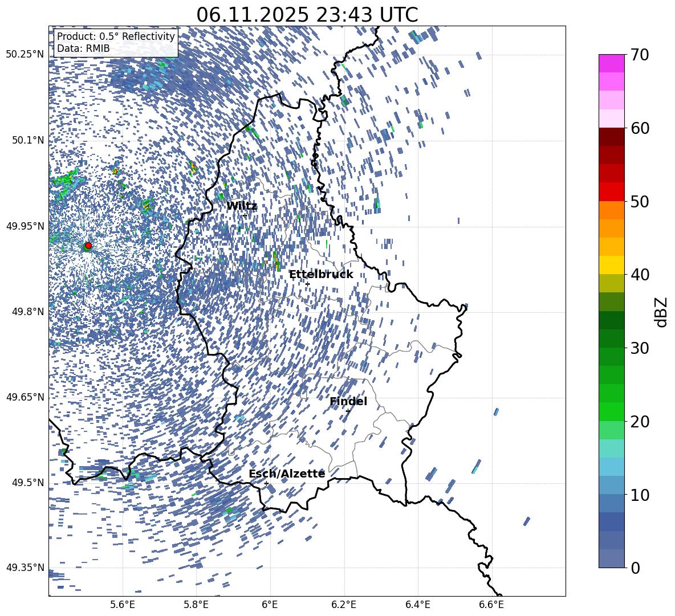The width and height of the screenshot is (675, 616).
Task: Click the colorbar tick label 60
Action: [640, 128]
